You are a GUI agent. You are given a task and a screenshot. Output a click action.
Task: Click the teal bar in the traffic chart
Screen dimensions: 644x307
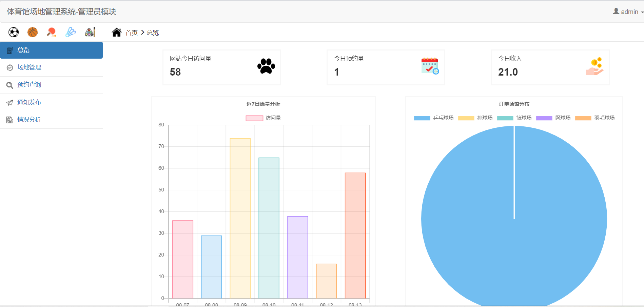(269, 228)
